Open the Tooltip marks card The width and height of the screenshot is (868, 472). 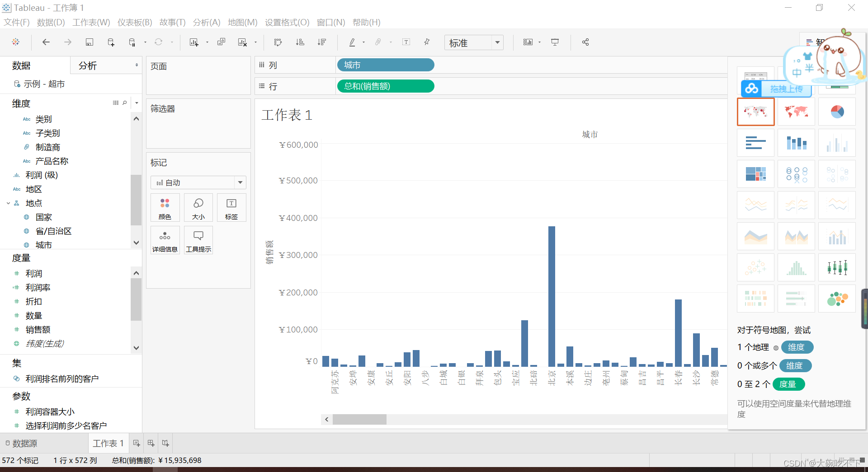click(x=198, y=240)
